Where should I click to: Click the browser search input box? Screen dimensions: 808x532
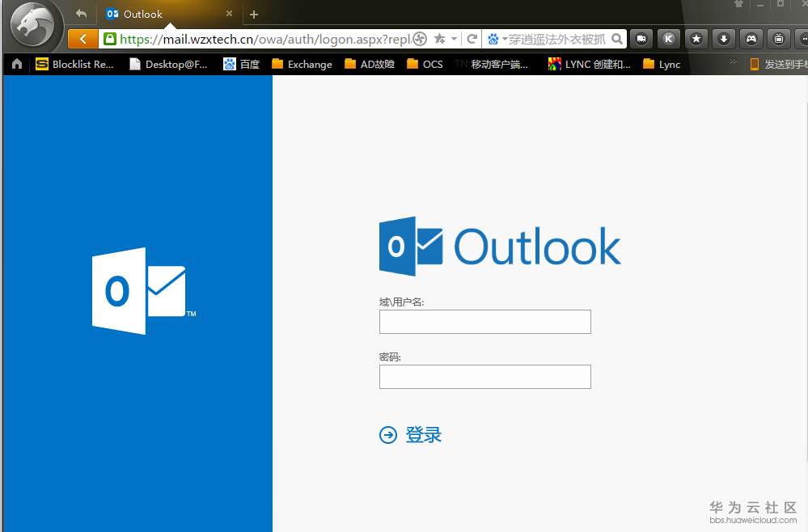558,39
